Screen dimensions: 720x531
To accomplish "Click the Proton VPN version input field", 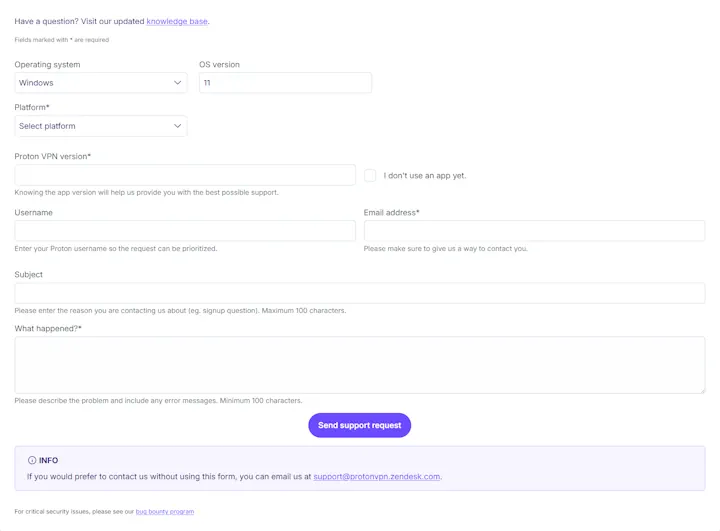I will [x=185, y=175].
